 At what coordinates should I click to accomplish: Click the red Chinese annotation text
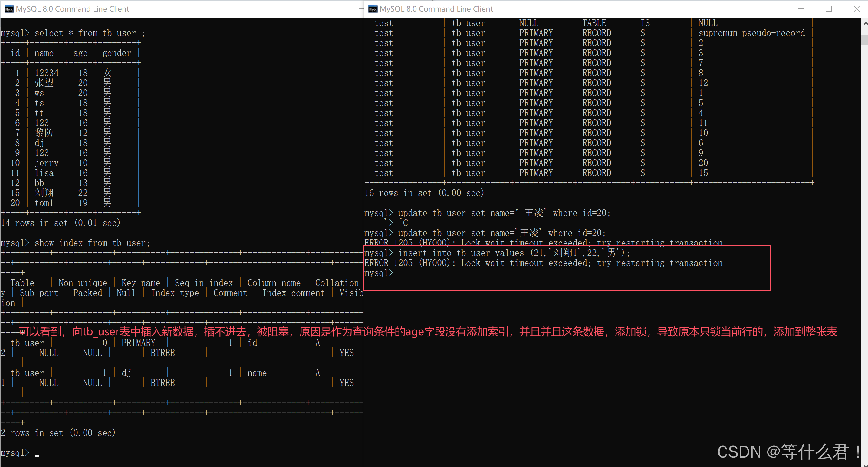click(428, 332)
